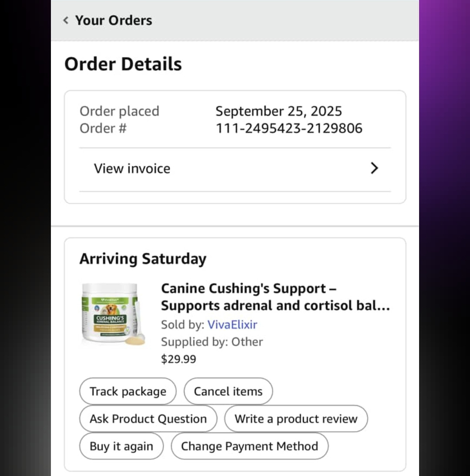The height and width of the screenshot is (476, 470).
Task: Click the Order placed label
Action: [119, 111]
